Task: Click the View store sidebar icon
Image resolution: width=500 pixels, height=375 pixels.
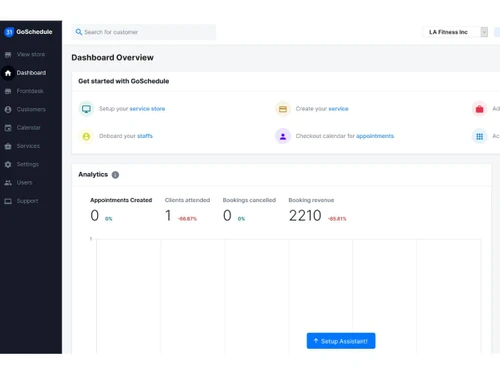Action: point(8,54)
